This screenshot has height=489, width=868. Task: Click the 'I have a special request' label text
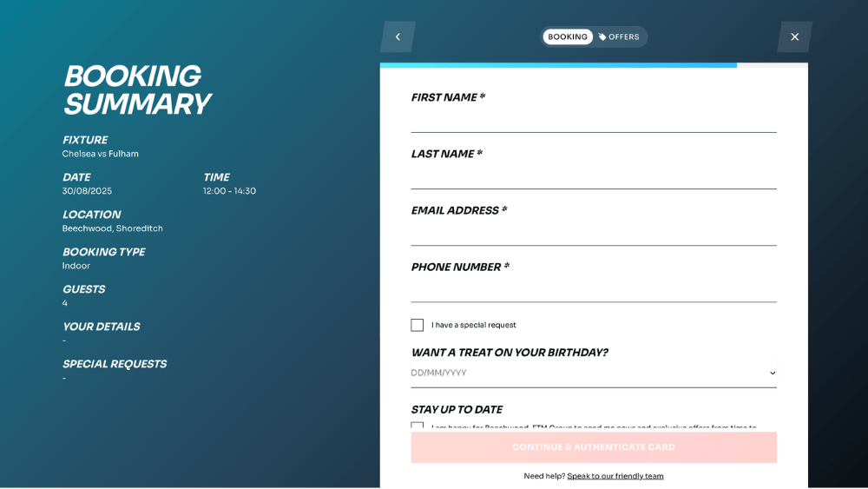pos(474,325)
